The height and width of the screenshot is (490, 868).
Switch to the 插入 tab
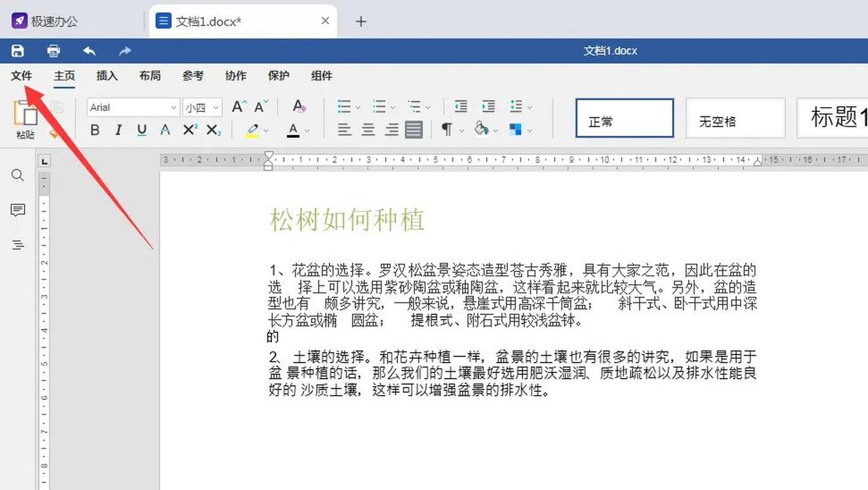click(x=107, y=76)
